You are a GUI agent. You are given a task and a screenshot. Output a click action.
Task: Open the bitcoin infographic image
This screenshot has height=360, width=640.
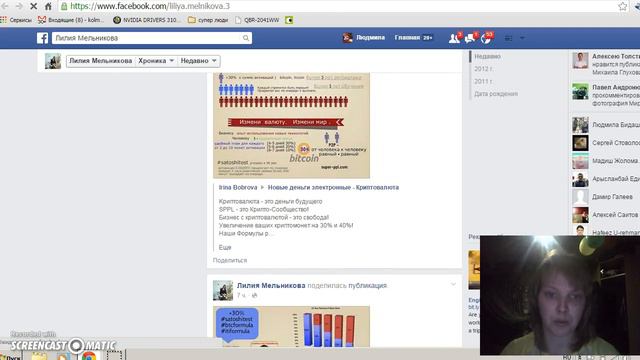pyautogui.click(x=291, y=125)
